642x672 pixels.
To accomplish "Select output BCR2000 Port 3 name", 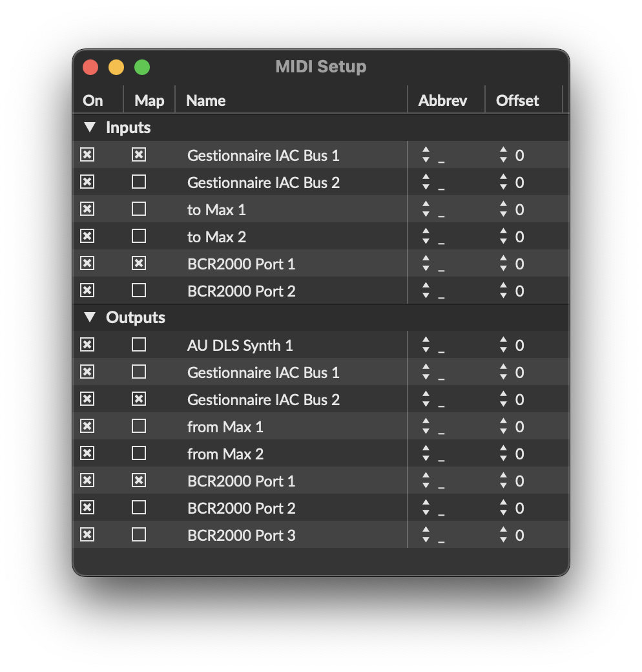I will [x=242, y=535].
